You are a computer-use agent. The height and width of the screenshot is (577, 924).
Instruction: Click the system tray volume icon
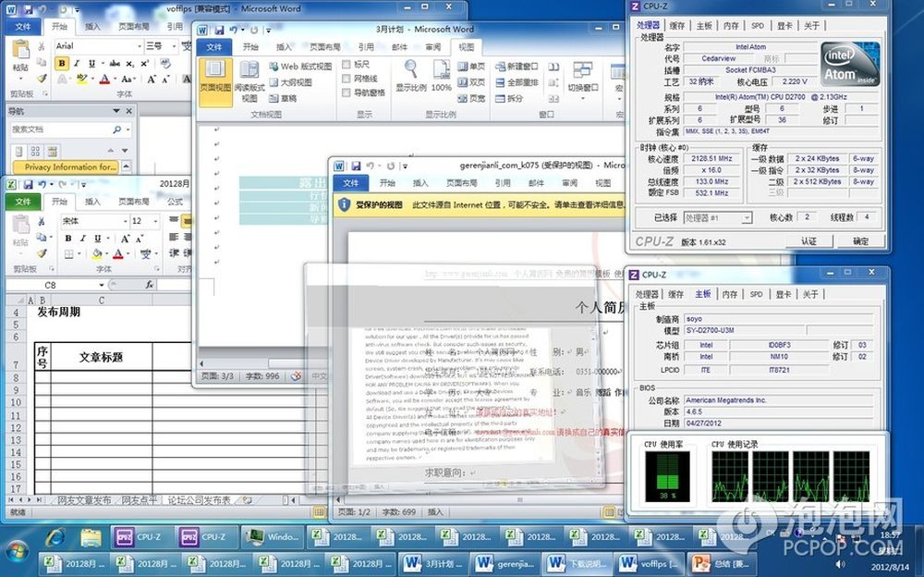point(840,565)
